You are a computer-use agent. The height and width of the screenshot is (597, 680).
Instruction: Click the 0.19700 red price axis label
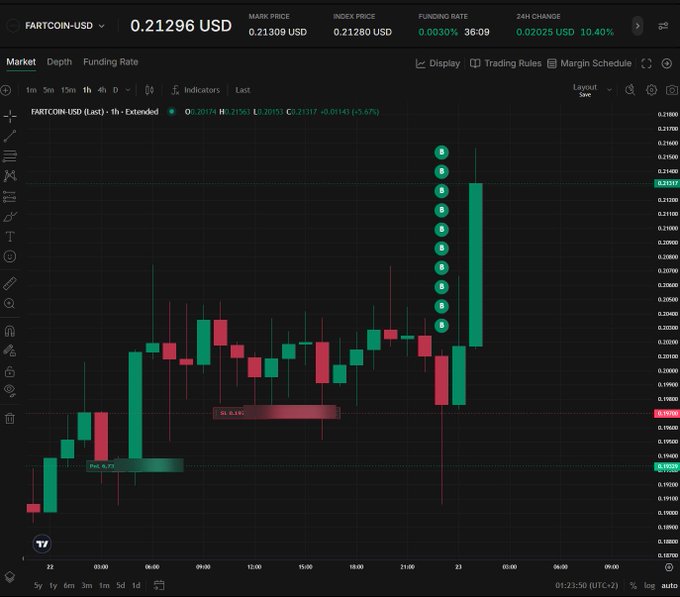pos(667,413)
